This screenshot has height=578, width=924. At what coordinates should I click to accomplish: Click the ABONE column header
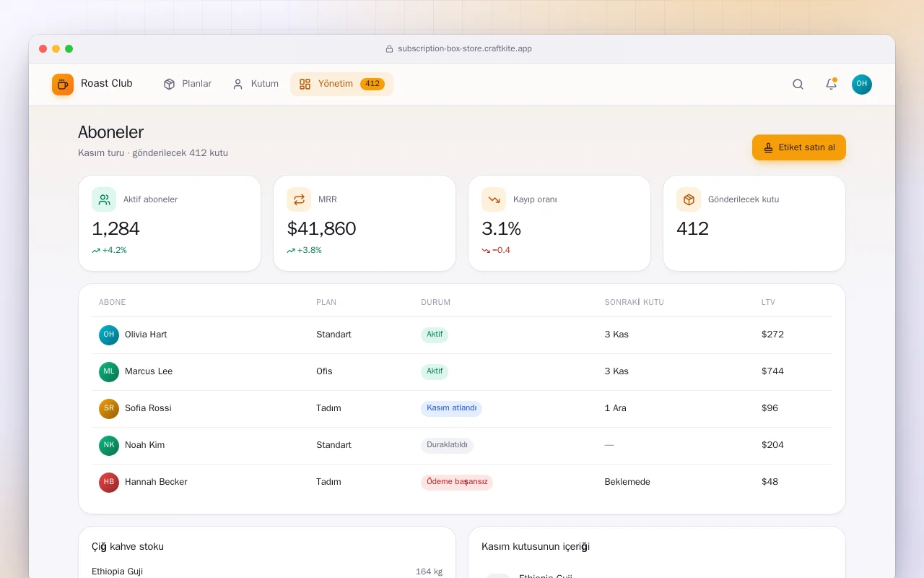(x=113, y=302)
